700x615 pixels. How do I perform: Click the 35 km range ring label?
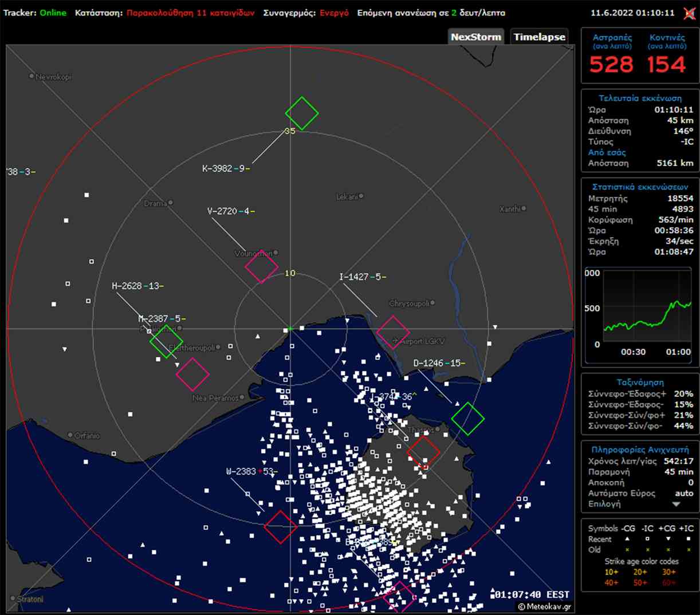[x=290, y=131]
